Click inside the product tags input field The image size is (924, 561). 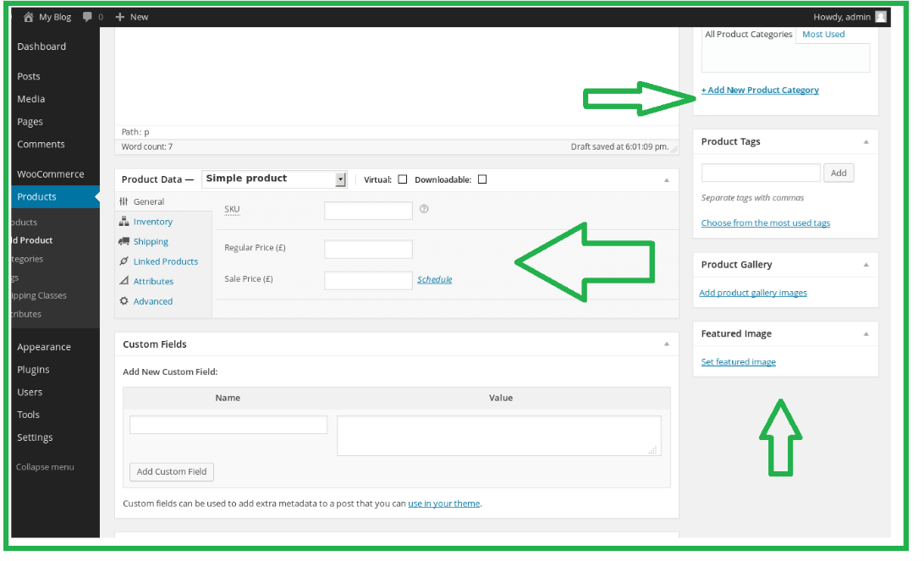pos(760,173)
